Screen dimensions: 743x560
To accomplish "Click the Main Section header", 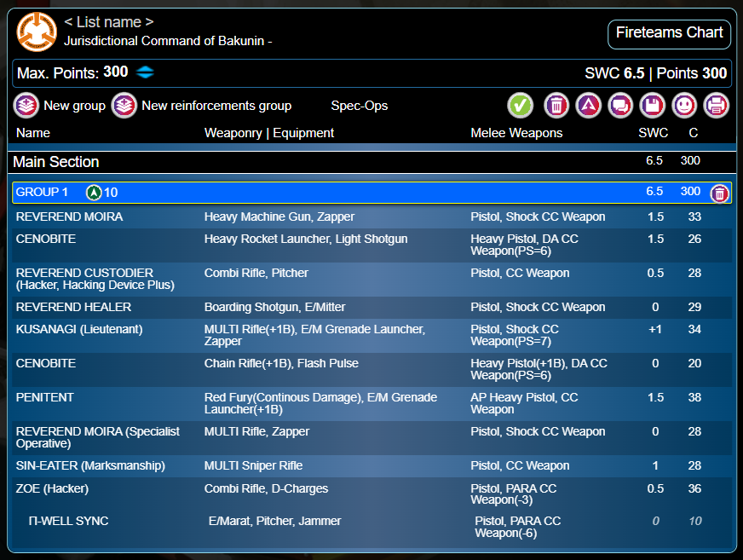I will pos(372,162).
